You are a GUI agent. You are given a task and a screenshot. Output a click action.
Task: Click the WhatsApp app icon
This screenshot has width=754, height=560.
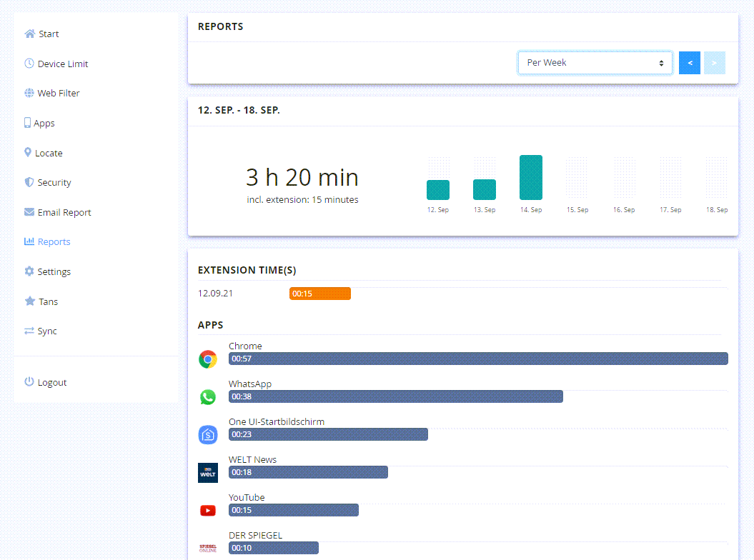(208, 397)
